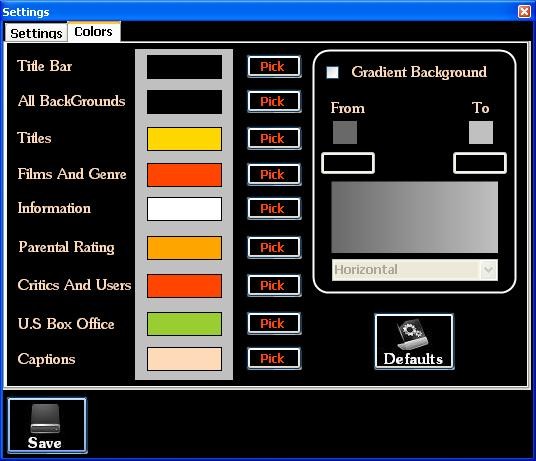536x461 pixels.
Task: Click the gradient From color square
Action: pyautogui.click(x=345, y=132)
